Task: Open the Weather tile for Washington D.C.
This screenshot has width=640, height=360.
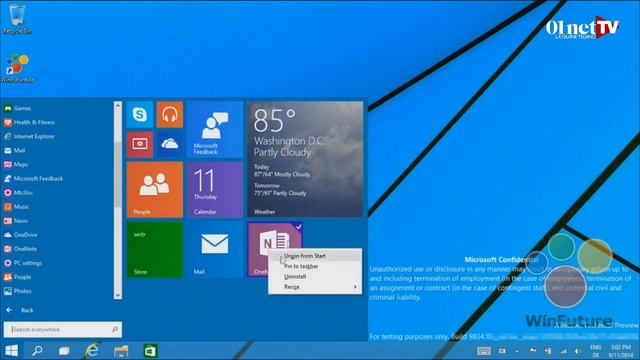Action: pyautogui.click(x=305, y=159)
